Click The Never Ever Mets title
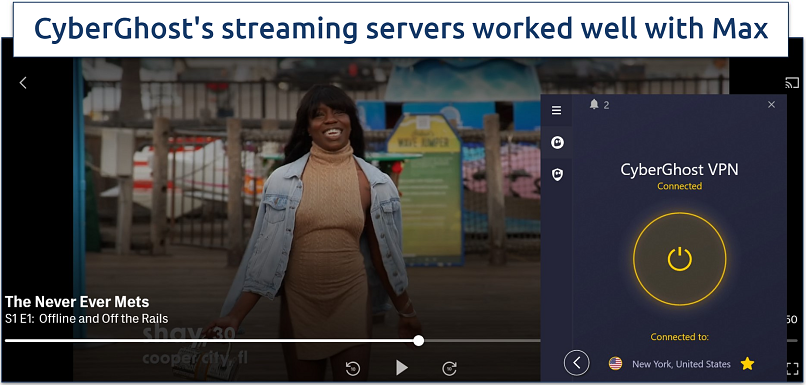 [x=77, y=302]
